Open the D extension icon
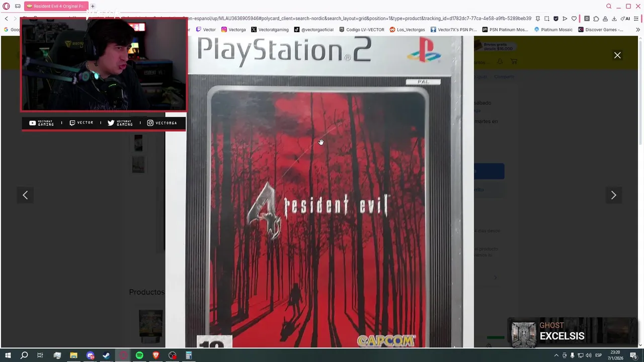The width and height of the screenshot is (644, 362). pos(587,19)
